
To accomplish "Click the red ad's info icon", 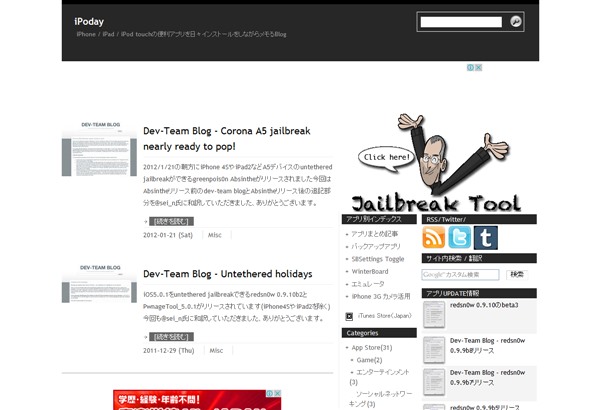I will 270,393.
